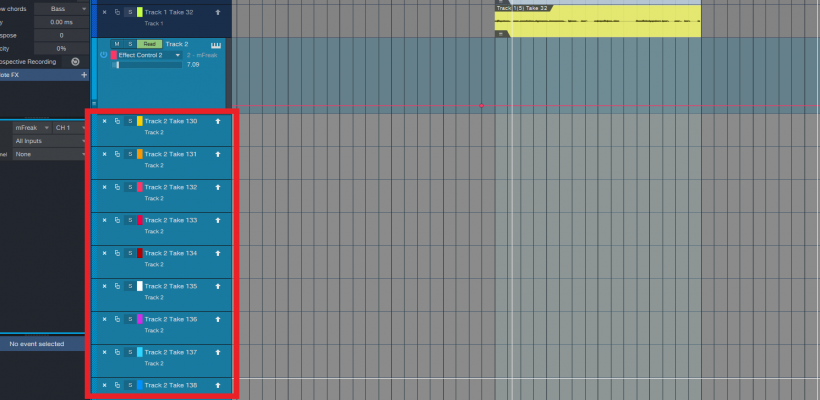Solo the Track 2 Take 136 layer
The height and width of the screenshot is (400, 820).
pos(130,319)
